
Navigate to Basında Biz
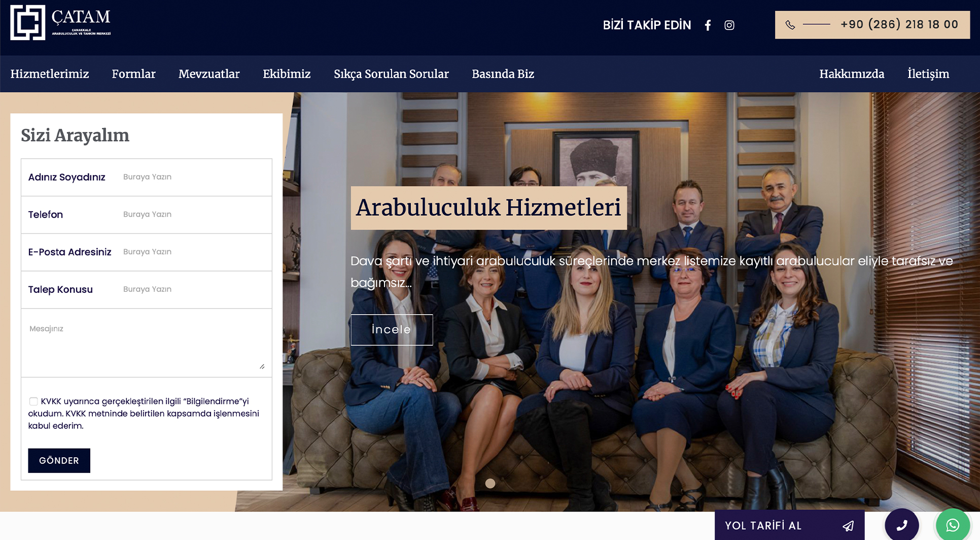[x=503, y=74]
